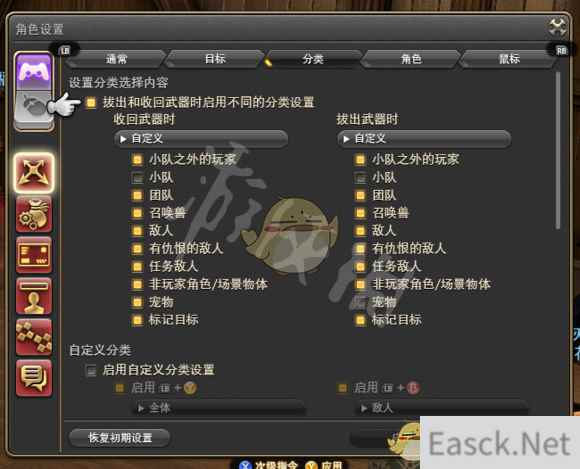
Task: Open the gears item settings icon
Action: point(34,215)
